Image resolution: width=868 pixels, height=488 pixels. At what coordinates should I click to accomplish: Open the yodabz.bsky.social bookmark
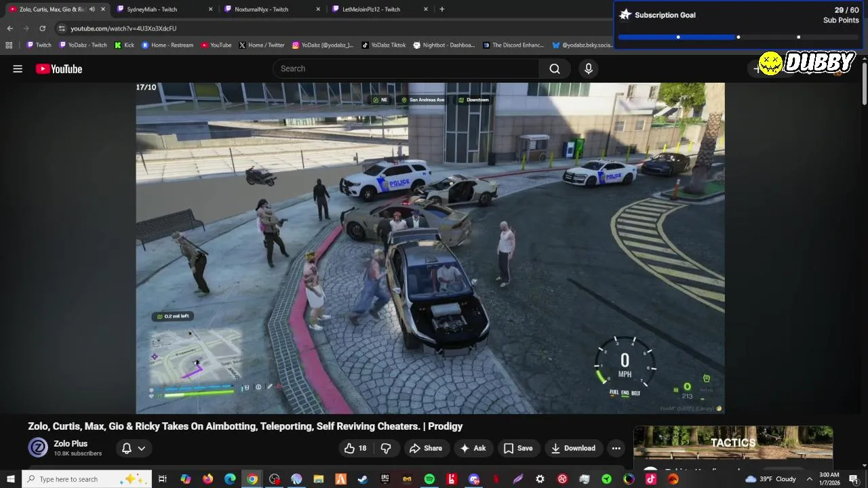(582, 45)
